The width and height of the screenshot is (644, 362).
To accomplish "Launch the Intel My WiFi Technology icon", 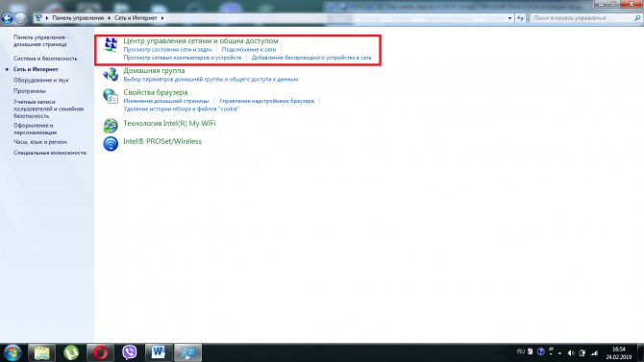I will [111, 126].
